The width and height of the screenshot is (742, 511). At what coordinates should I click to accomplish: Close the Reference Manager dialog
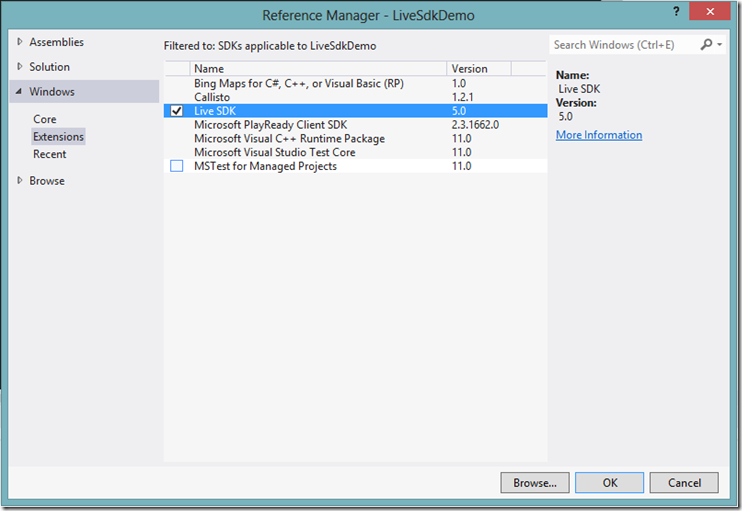709,11
